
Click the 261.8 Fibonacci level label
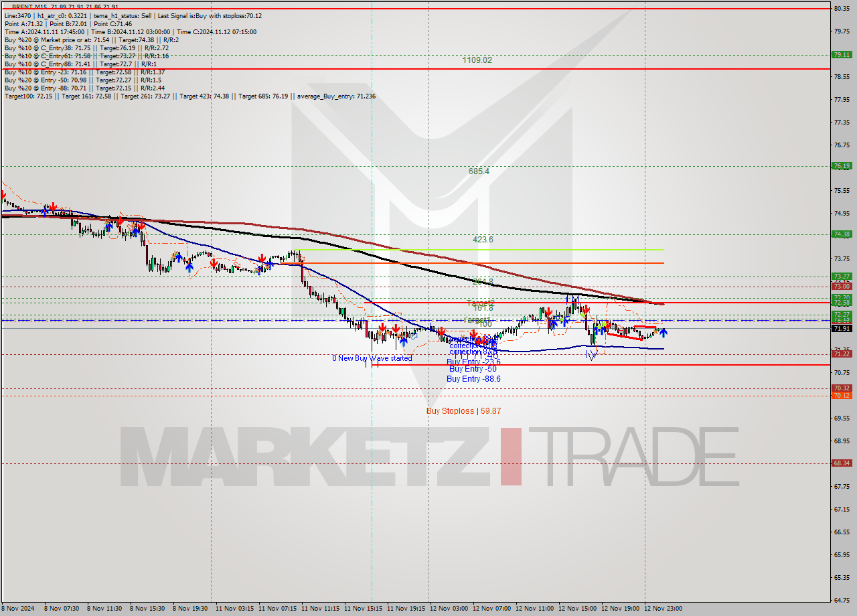[x=482, y=282]
